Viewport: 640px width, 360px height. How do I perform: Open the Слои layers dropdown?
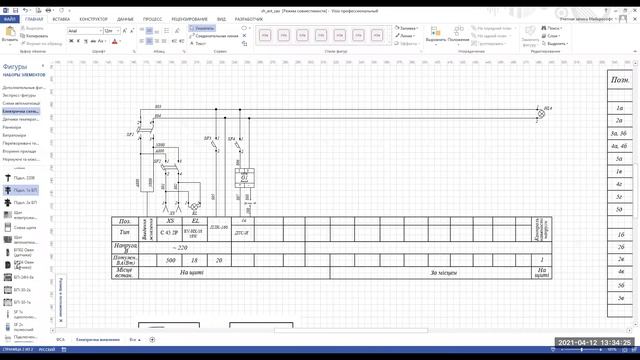pos(551,36)
